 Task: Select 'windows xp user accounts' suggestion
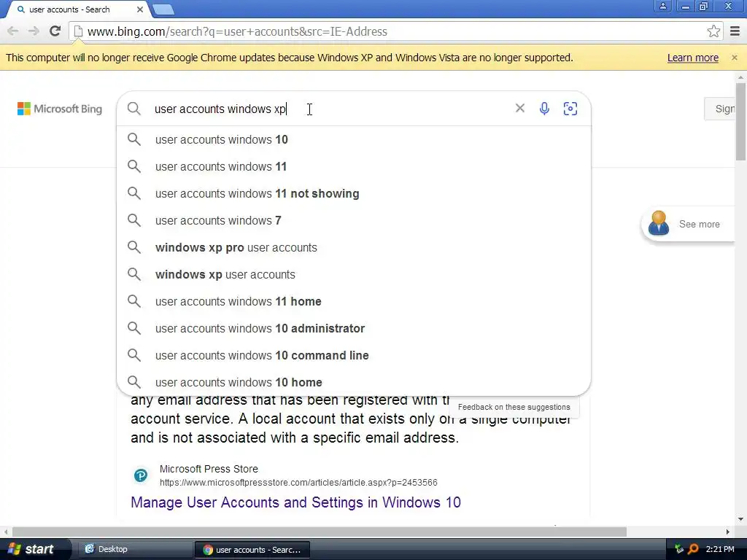(354, 274)
